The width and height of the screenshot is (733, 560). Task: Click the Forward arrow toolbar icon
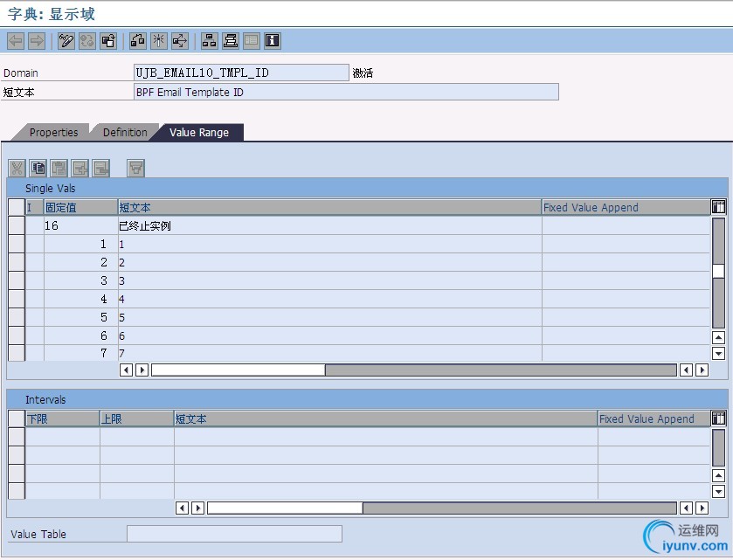coord(37,41)
